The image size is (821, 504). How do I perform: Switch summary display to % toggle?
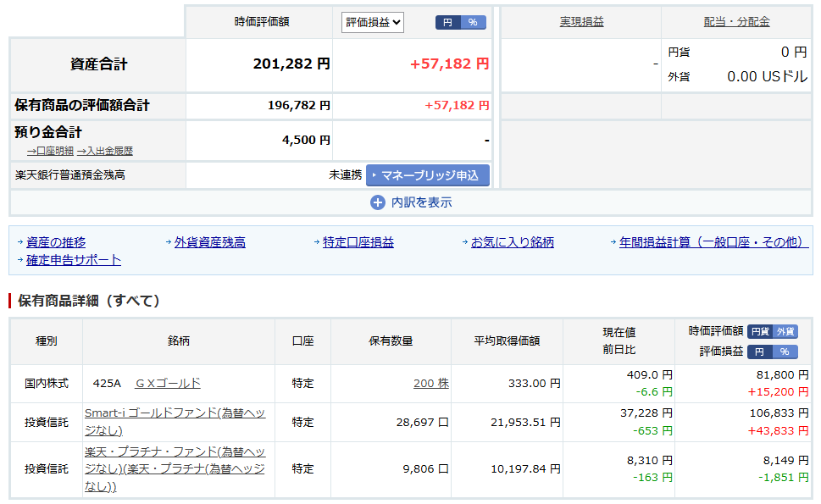pos(473,23)
